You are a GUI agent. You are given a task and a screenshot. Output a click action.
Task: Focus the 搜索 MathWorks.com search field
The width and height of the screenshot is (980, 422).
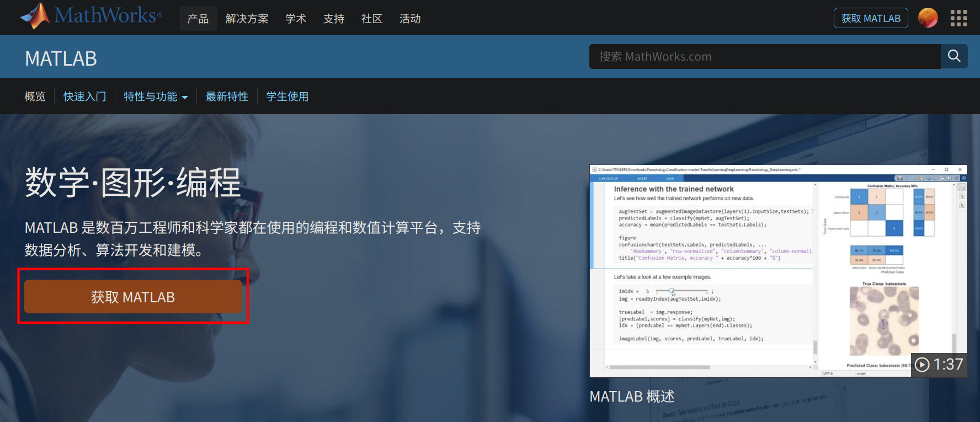click(x=765, y=56)
